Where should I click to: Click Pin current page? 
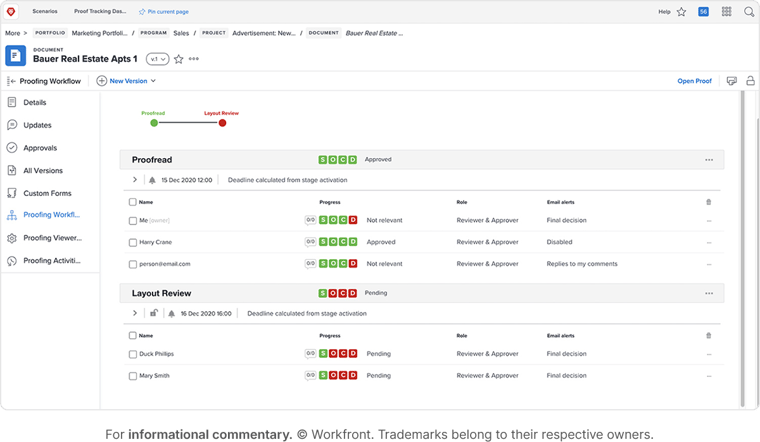164,12
